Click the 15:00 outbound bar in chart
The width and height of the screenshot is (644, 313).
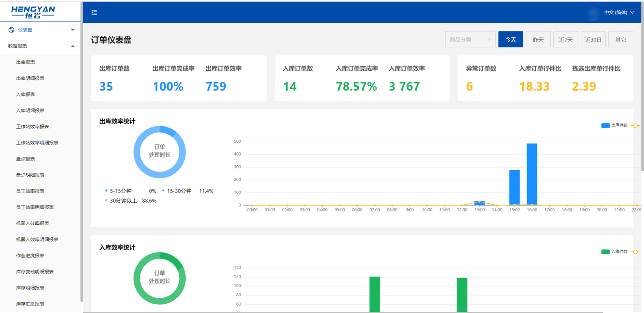[515, 187]
